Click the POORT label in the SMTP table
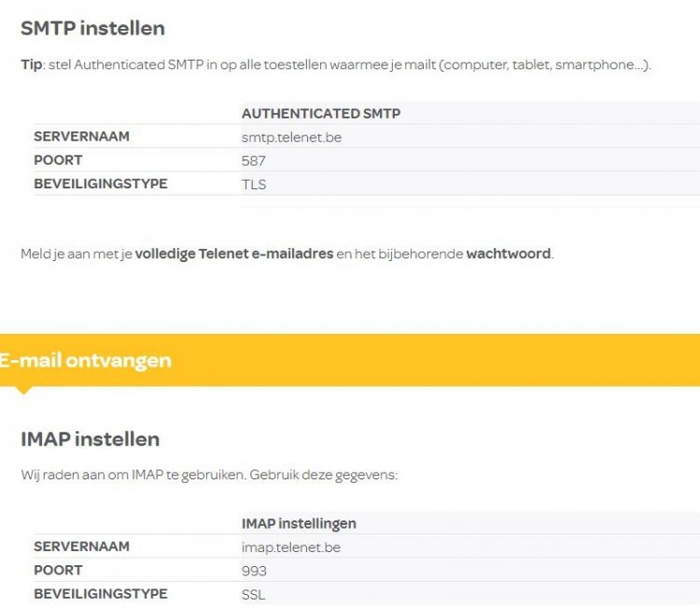This screenshot has height=609, width=700. pyautogui.click(x=58, y=159)
